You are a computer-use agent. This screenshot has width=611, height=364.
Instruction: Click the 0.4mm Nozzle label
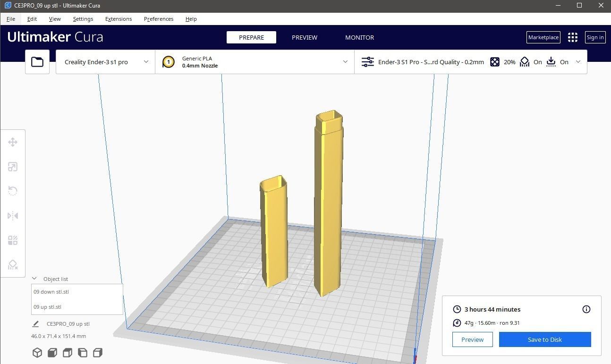(200, 66)
